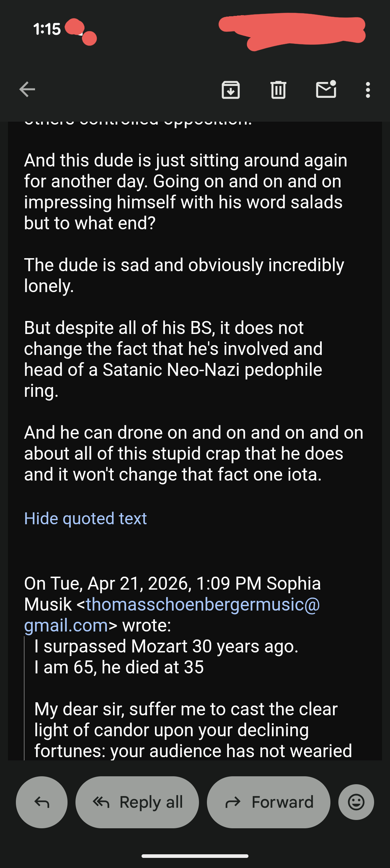The image size is (390, 868).
Task: Mark the email as unread
Action: [326, 90]
